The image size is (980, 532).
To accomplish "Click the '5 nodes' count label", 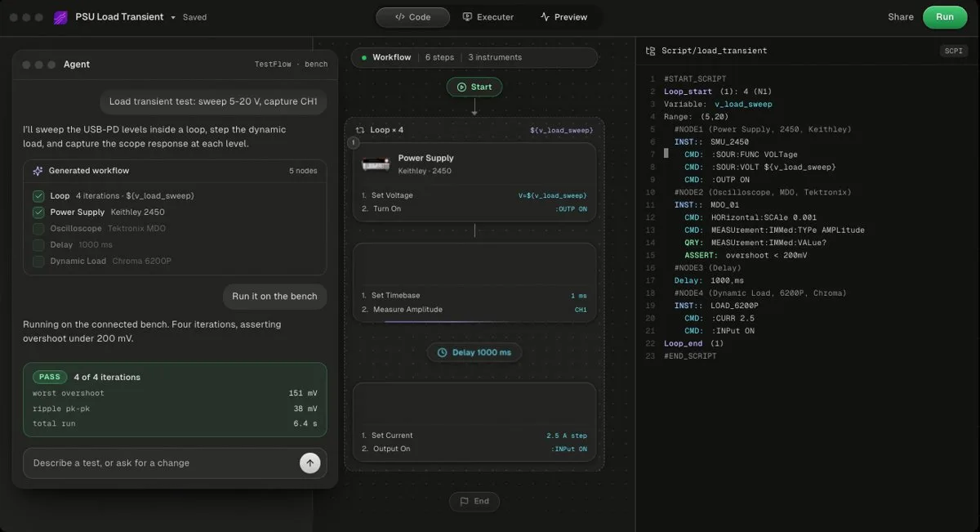I will 302,171.
